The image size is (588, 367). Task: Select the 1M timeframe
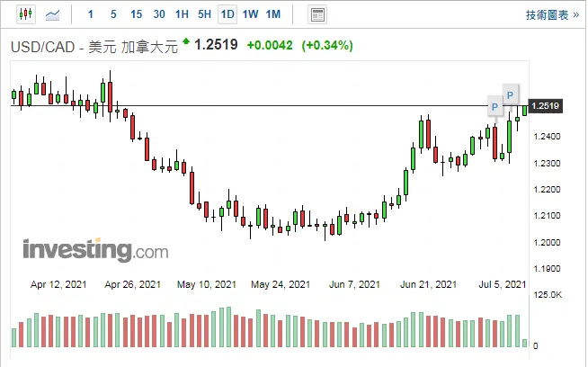273,14
